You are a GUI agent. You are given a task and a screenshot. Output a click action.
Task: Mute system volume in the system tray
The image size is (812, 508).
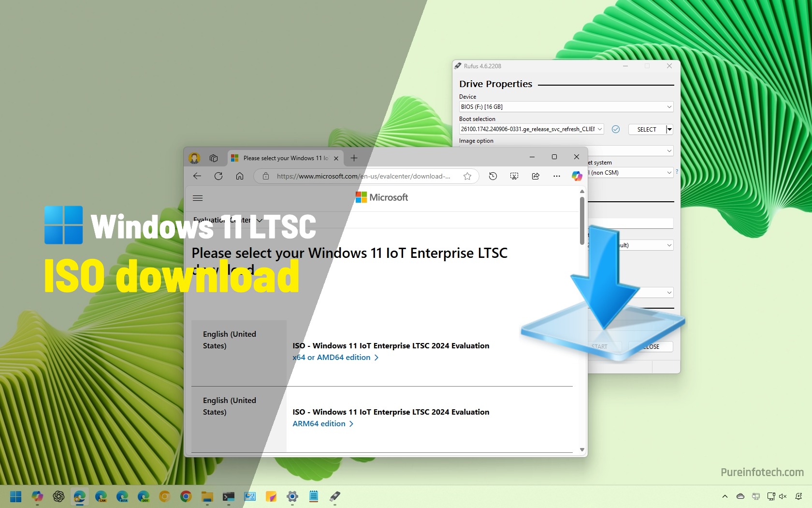coord(783,496)
